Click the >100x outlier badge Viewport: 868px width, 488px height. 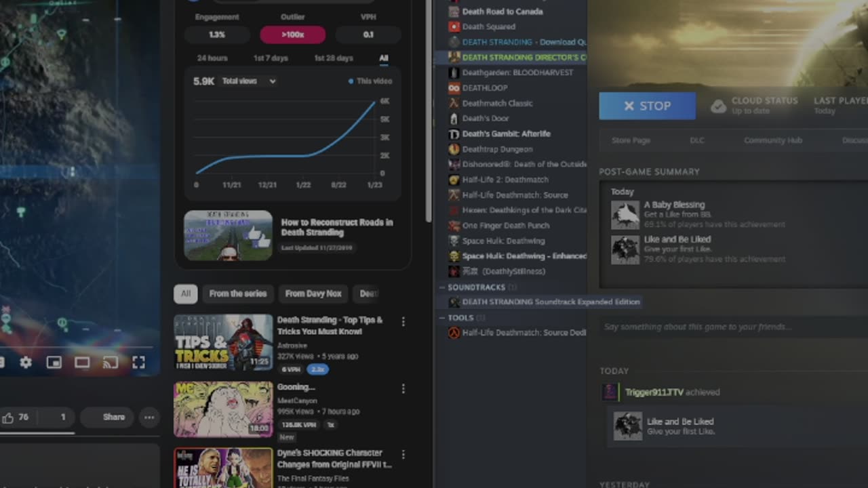[292, 35]
